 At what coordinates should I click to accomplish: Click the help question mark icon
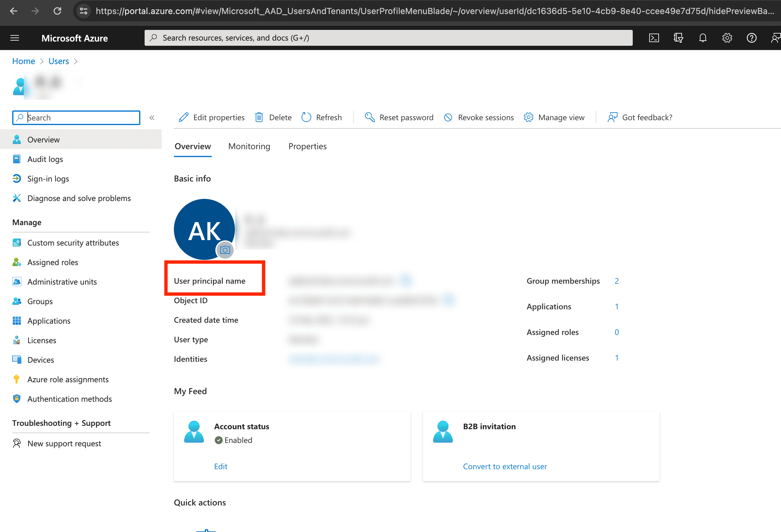pos(751,38)
